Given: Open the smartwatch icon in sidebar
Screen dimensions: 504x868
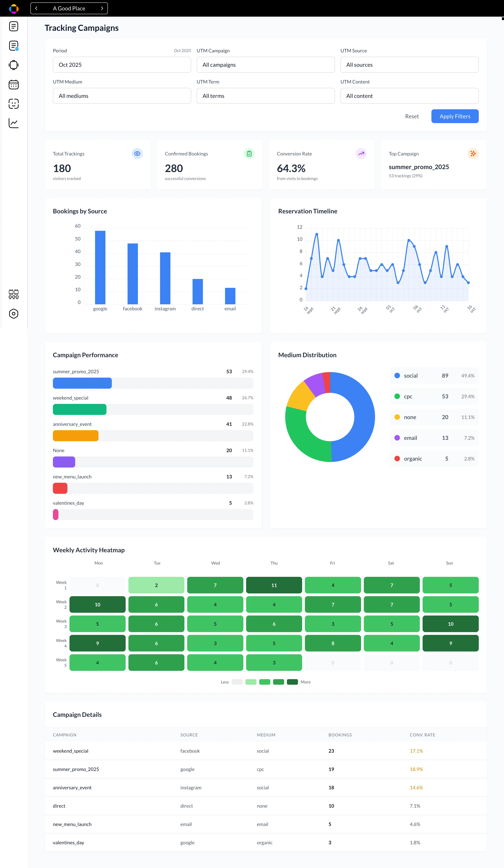Looking at the screenshot, I should (x=13, y=65).
